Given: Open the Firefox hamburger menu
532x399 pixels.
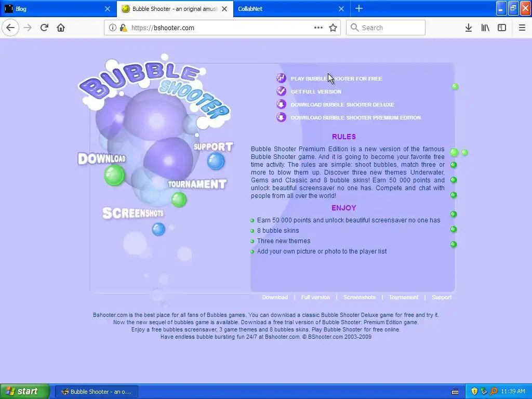Looking at the screenshot, I should coord(522,28).
